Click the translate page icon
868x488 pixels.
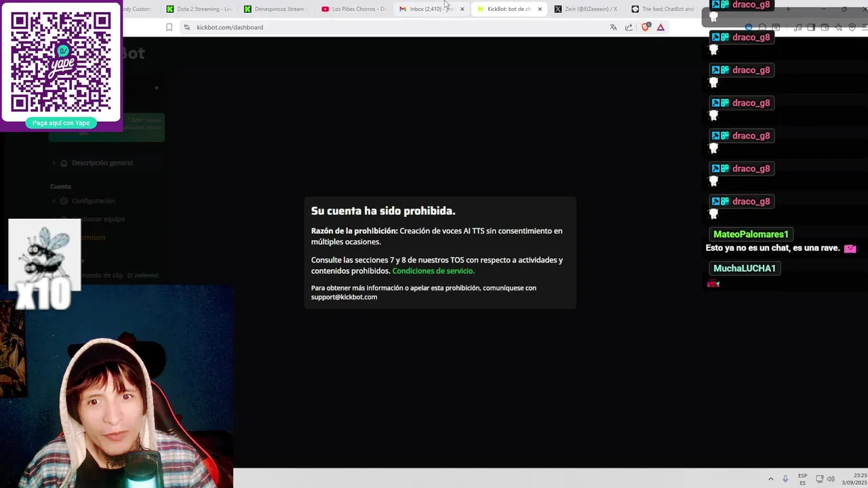coord(613,27)
